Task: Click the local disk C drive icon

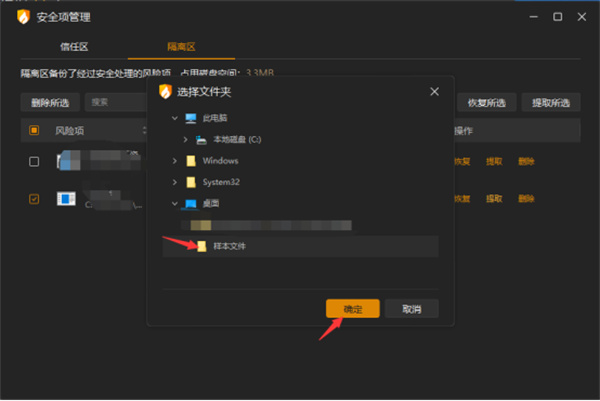Action: pos(201,140)
